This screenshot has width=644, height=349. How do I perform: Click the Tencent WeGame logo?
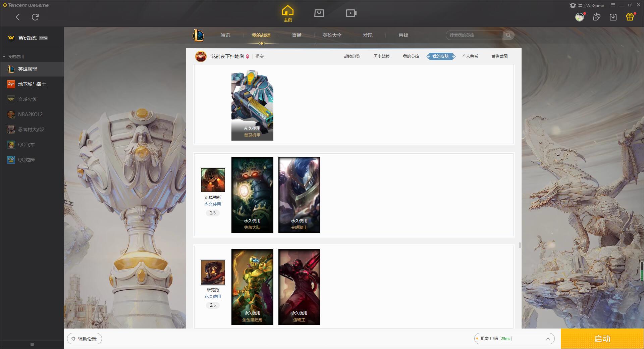[x=26, y=5]
